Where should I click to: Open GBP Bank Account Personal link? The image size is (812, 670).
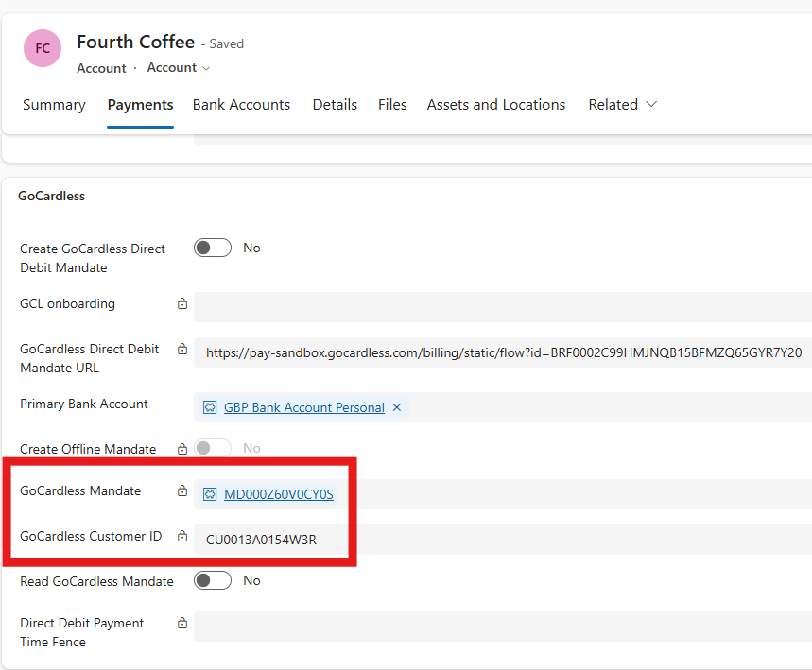pos(303,407)
